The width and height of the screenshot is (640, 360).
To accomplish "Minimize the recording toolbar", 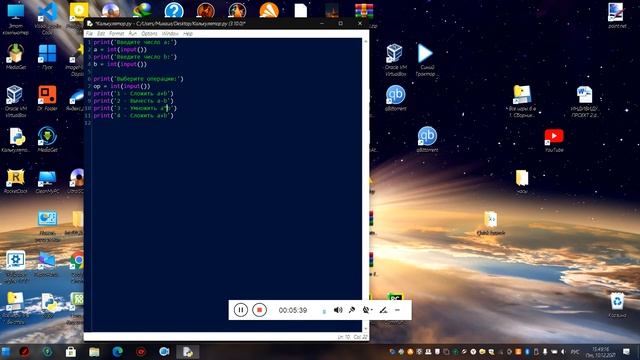I will click(x=397, y=310).
